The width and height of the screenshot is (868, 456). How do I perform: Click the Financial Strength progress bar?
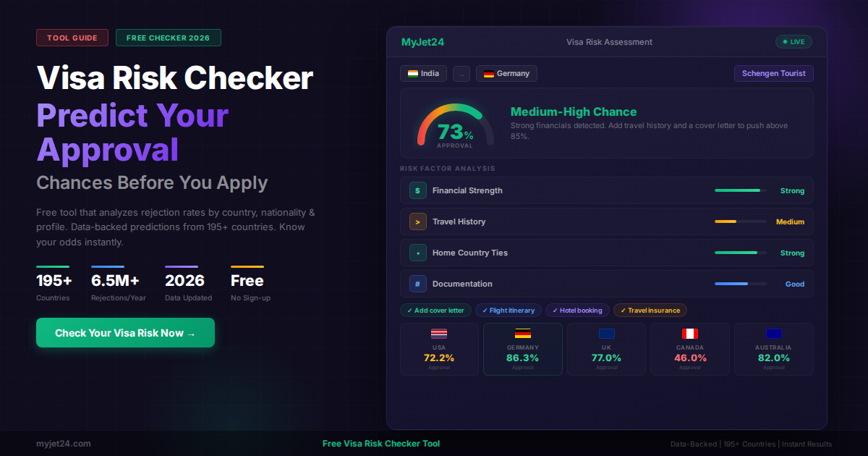coord(739,190)
